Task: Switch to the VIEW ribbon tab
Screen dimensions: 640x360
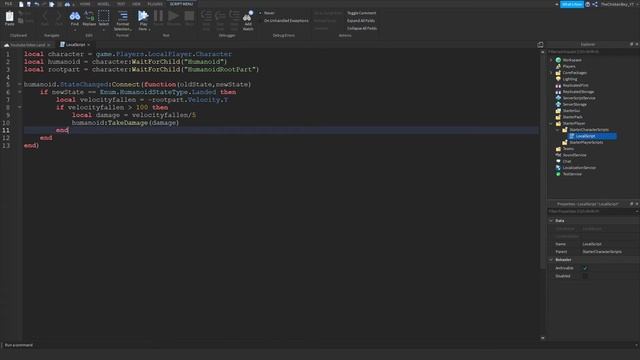Action: [136, 4]
